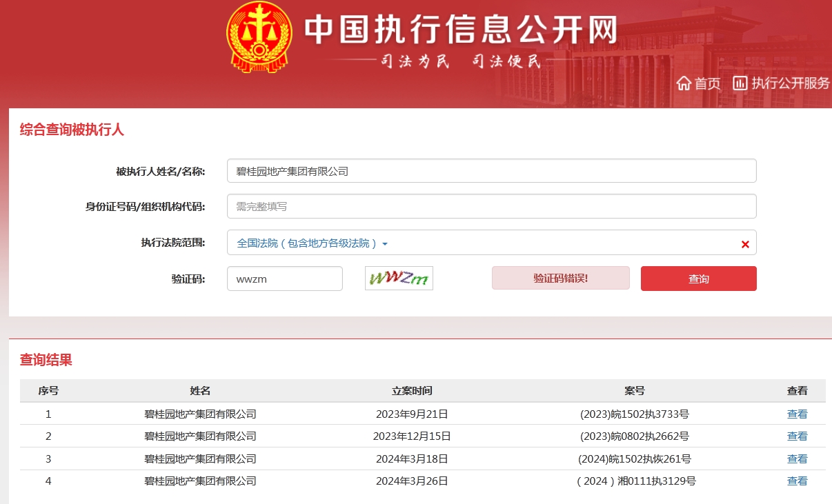
Task: Open 查看 link for (2024)皖1502执恢261号
Action: (x=797, y=459)
